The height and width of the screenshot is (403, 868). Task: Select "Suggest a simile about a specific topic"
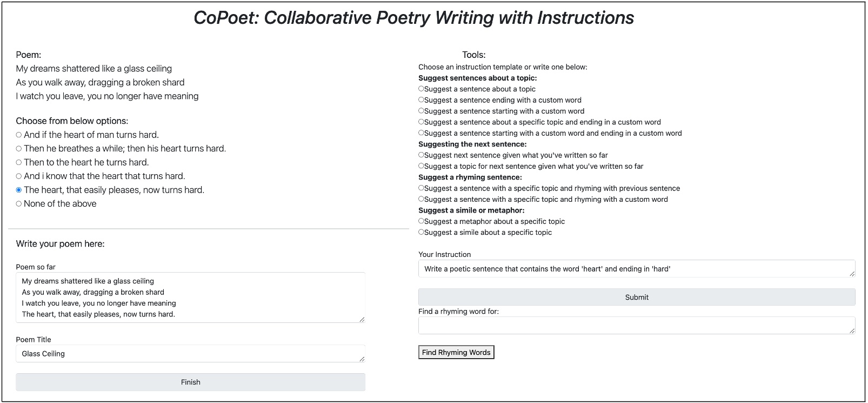(421, 232)
